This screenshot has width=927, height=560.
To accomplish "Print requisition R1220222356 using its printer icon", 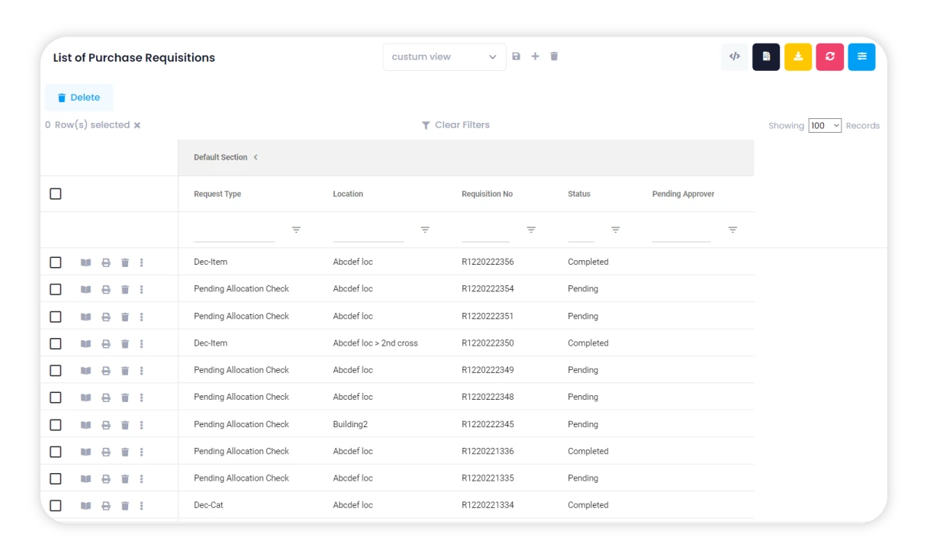I will (106, 262).
